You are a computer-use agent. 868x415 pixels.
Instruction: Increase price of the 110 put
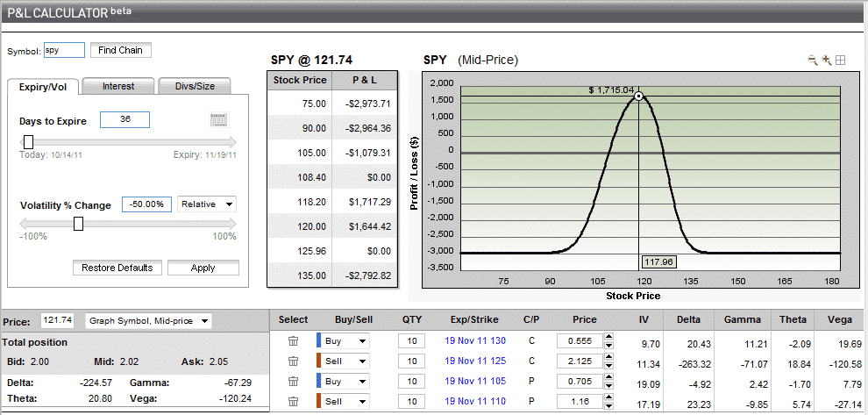click(x=609, y=397)
